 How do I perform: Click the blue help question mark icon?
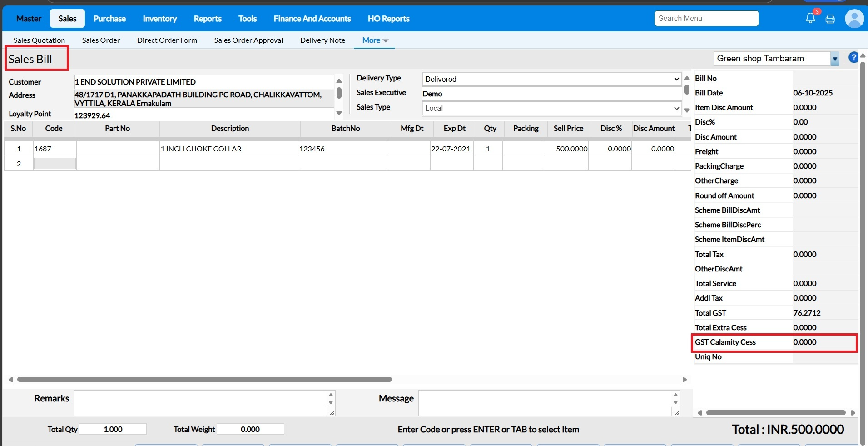(x=853, y=58)
